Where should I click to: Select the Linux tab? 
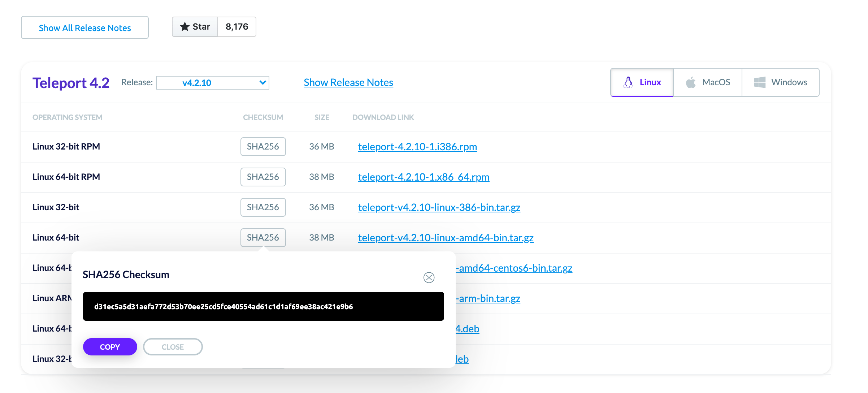pyautogui.click(x=642, y=82)
